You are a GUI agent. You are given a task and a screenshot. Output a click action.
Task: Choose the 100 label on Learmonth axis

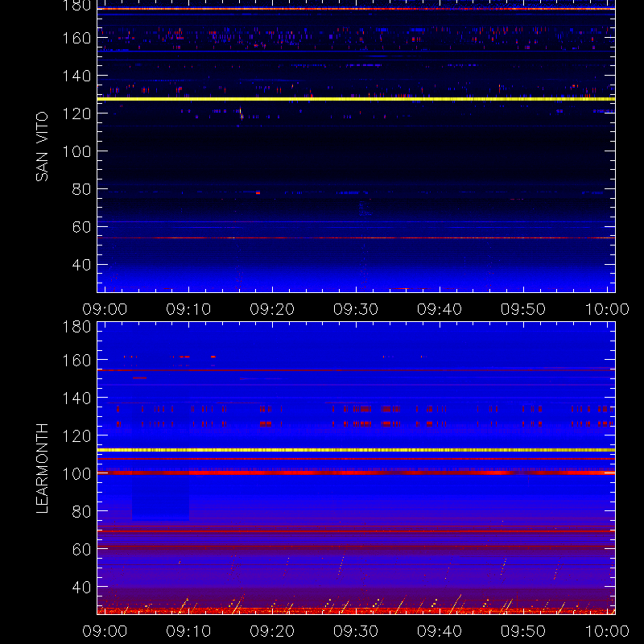76,474
